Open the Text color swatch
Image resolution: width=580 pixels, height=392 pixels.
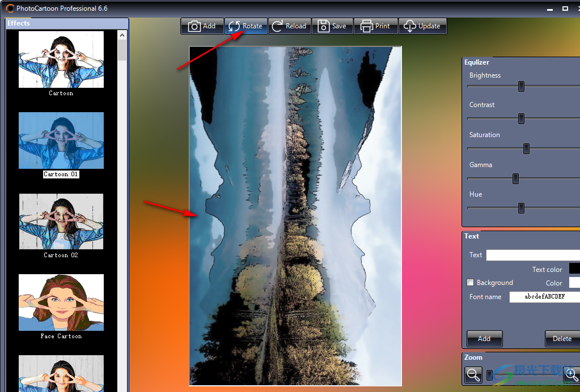click(x=574, y=269)
